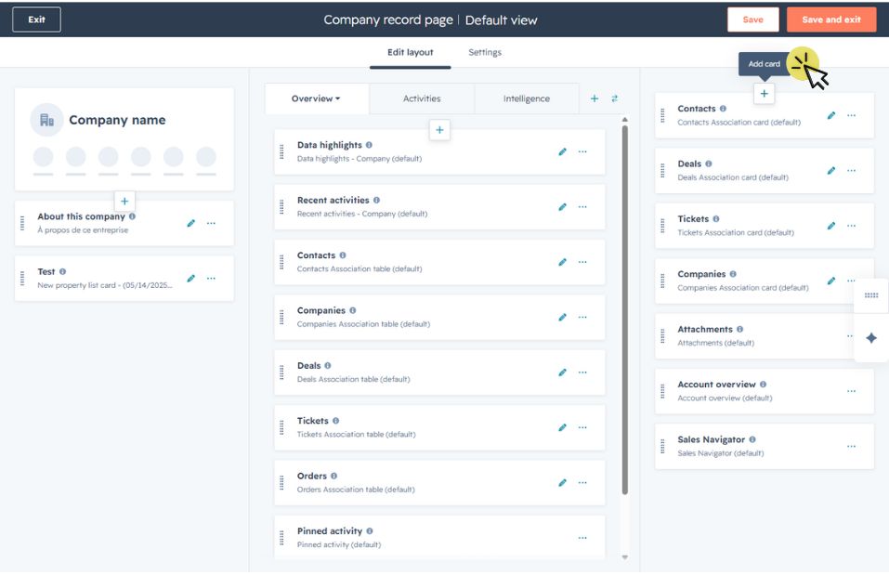This screenshot has width=889, height=588.
Task: Open more options for middle Contacts card
Action: tap(582, 262)
